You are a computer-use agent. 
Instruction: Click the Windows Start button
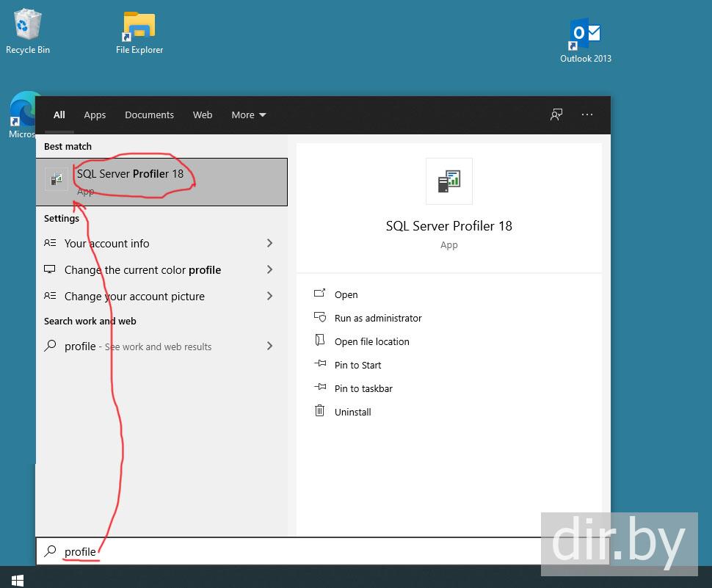[x=18, y=580]
